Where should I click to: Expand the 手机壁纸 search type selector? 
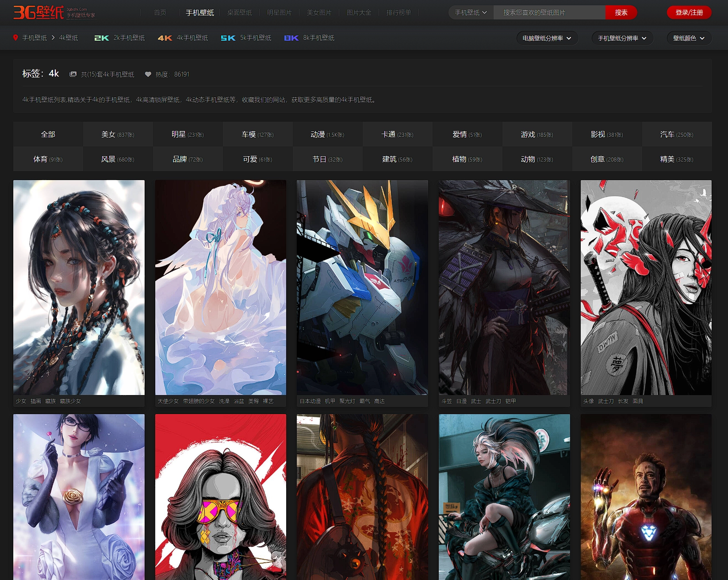point(471,12)
